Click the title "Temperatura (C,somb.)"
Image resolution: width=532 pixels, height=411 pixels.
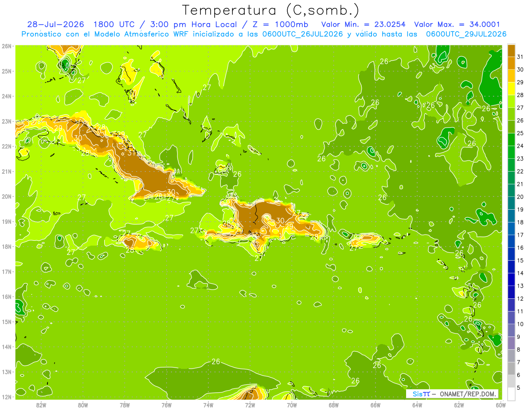[270, 10]
